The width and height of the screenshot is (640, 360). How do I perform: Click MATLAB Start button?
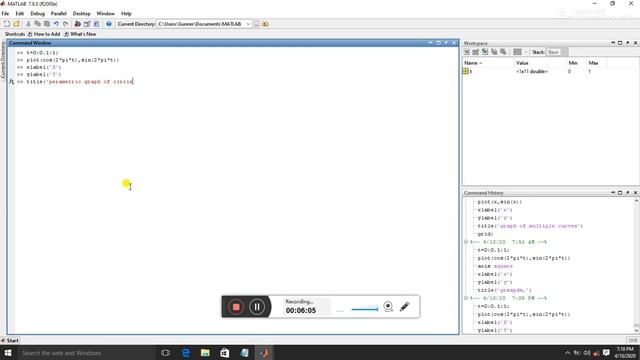point(10,340)
